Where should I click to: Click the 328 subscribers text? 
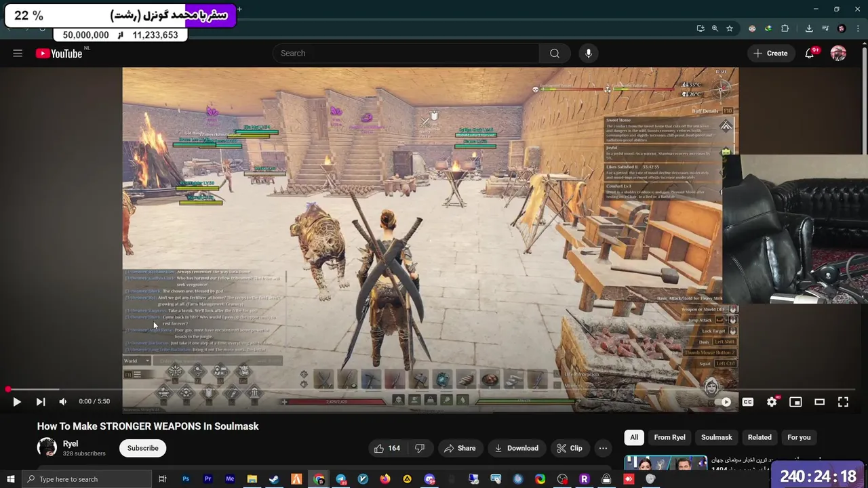pyautogui.click(x=84, y=453)
